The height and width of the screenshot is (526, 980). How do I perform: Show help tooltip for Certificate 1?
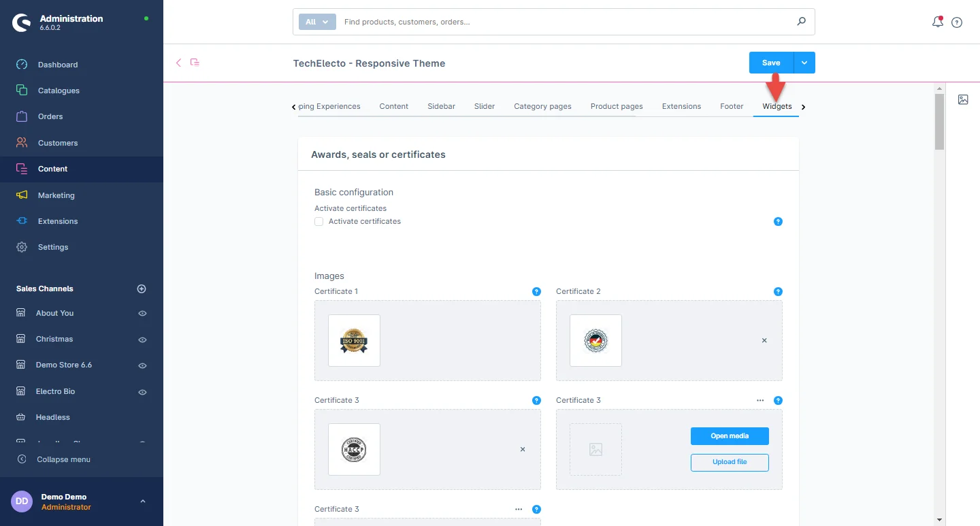536,291
